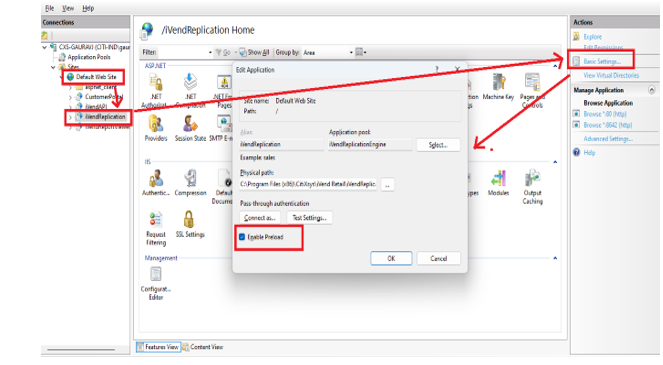The image size is (663, 365).
Task: Collapse the IIS section arrow
Action: tap(555, 162)
